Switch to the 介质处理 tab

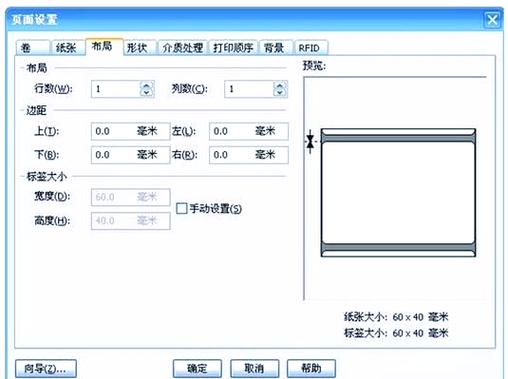183,48
